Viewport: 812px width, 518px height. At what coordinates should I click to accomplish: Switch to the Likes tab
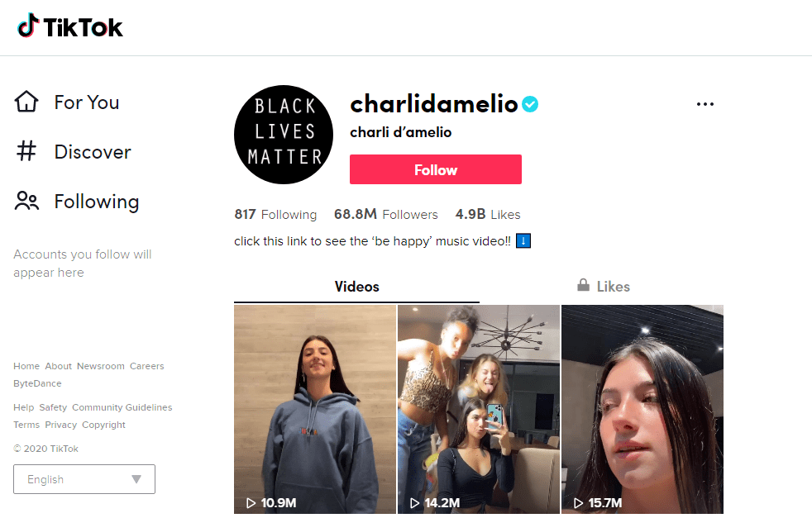tap(604, 287)
